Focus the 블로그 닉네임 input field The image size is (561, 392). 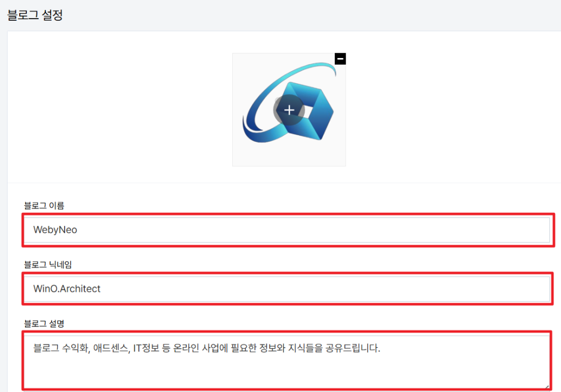[287, 289]
